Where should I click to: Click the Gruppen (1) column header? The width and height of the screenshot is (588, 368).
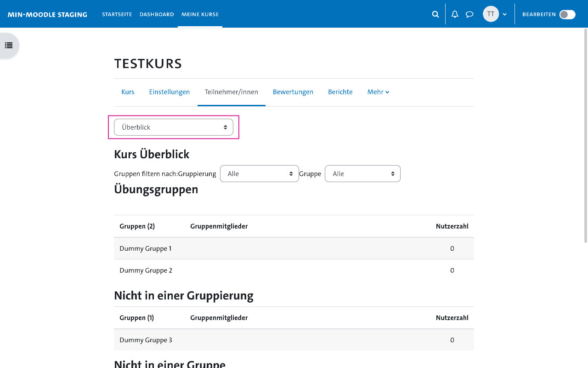click(x=136, y=318)
